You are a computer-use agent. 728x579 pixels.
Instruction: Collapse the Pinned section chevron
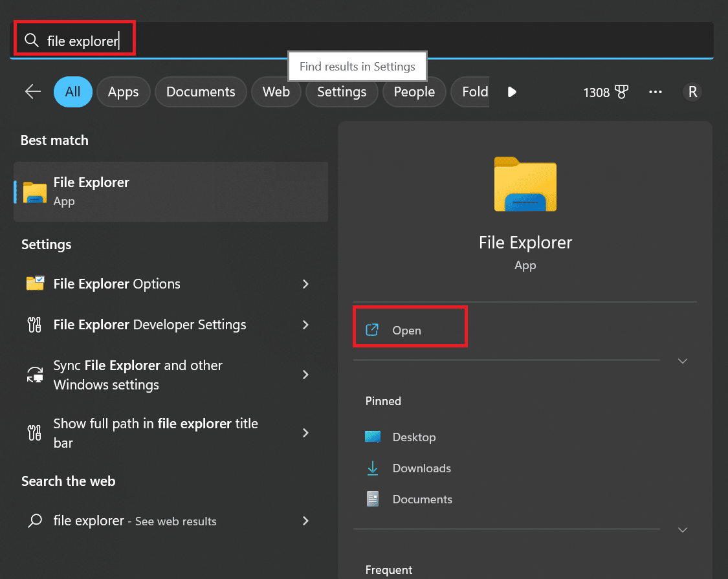(682, 530)
